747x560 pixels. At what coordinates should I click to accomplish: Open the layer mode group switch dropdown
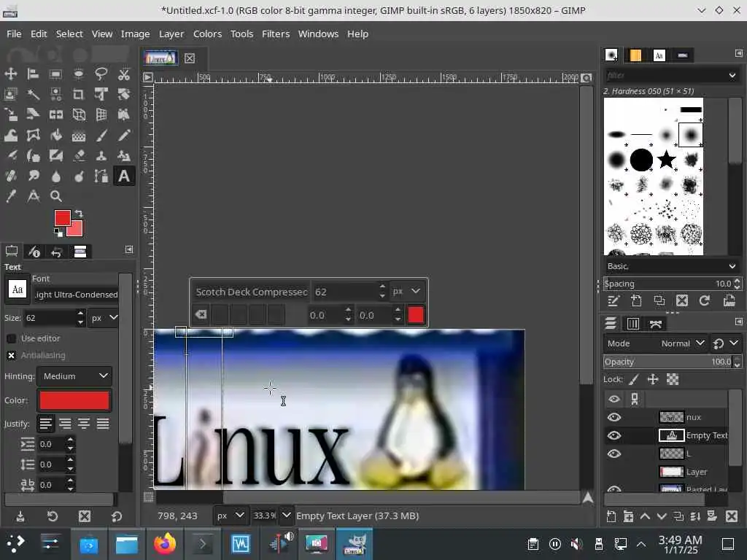(x=725, y=343)
